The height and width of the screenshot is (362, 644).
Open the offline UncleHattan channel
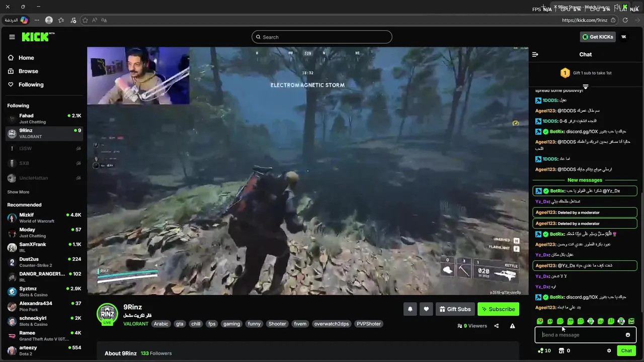[44, 178]
